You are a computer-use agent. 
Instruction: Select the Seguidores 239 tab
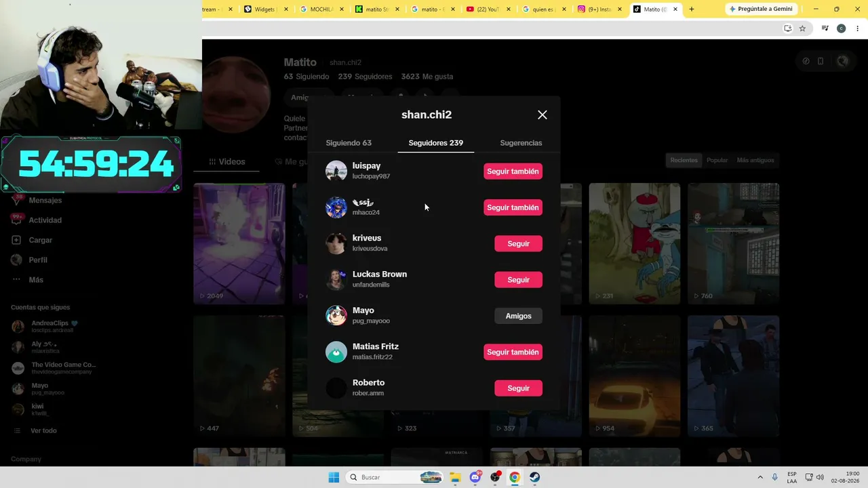click(436, 143)
